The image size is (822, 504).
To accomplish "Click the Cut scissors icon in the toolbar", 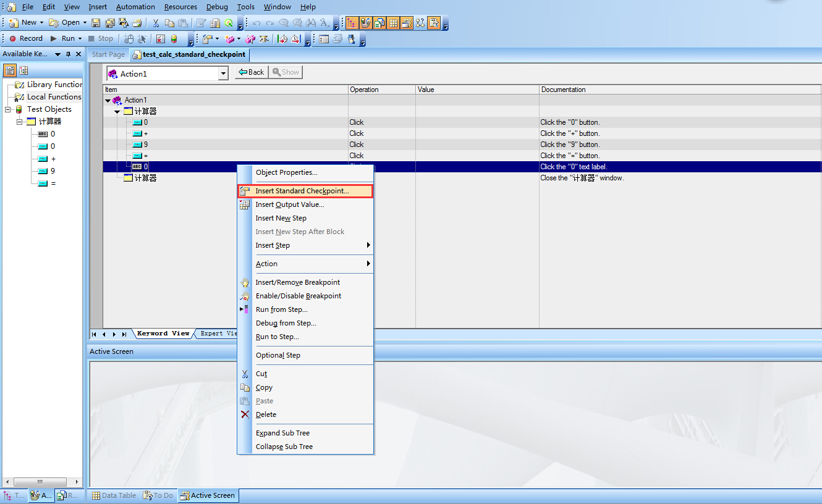I will coord(156,22).
